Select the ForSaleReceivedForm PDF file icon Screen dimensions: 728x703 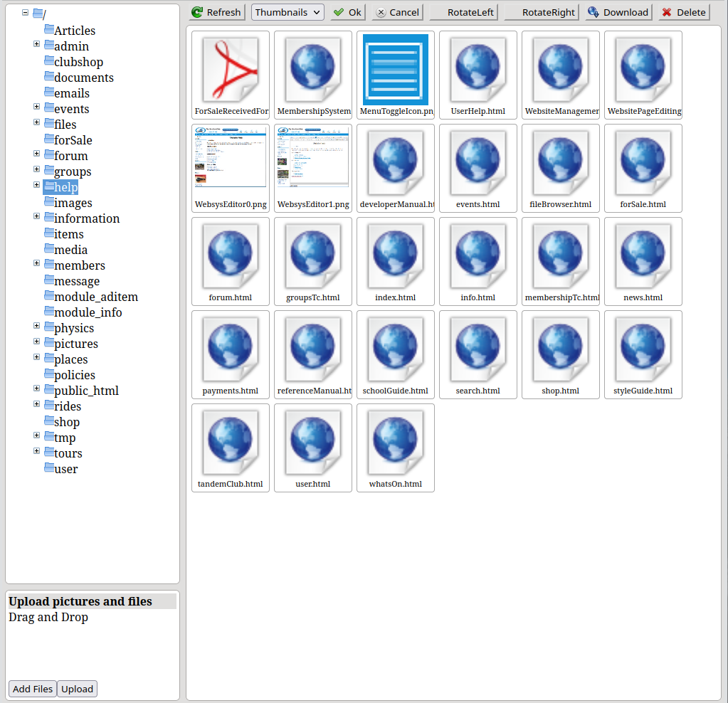tap(231, 70)
